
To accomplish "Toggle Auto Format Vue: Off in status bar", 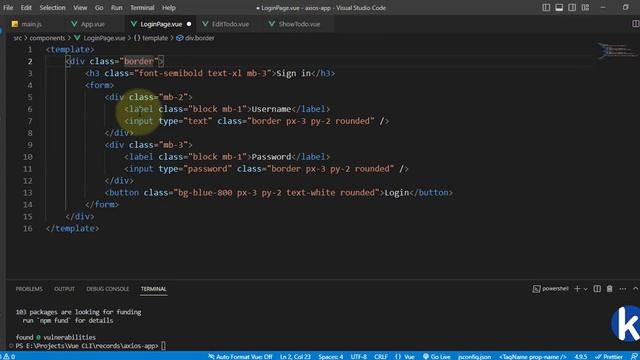I will click(240, 356).
